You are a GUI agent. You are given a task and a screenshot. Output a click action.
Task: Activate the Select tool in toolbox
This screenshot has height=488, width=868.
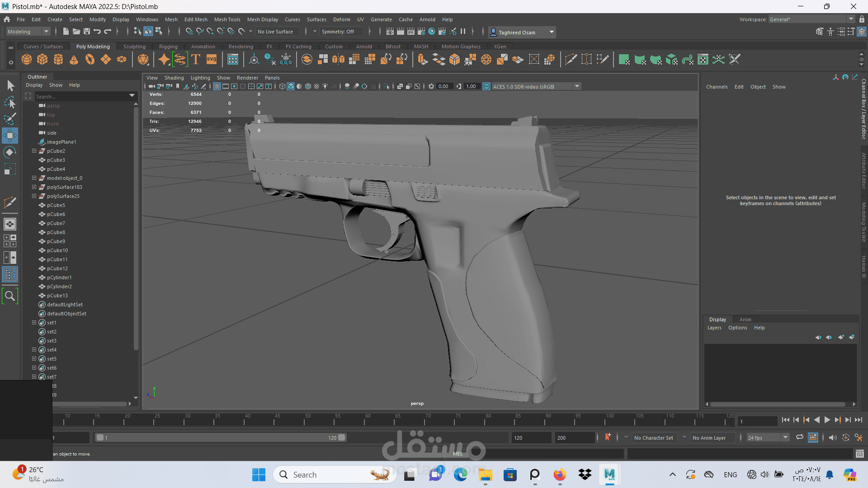click(x=10, y=86)
